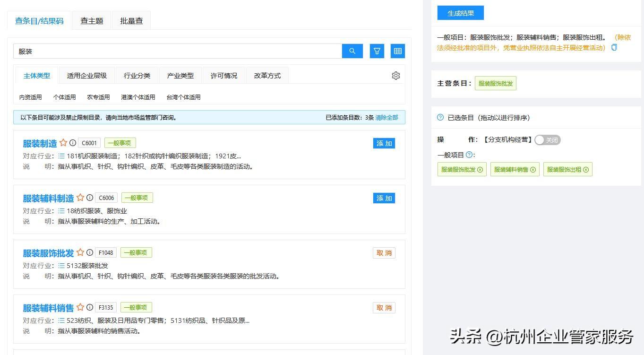Remove 服装辅料销售 tag from selected items
The height and width of the screenshot is (355, 644).
coord(533,170)
